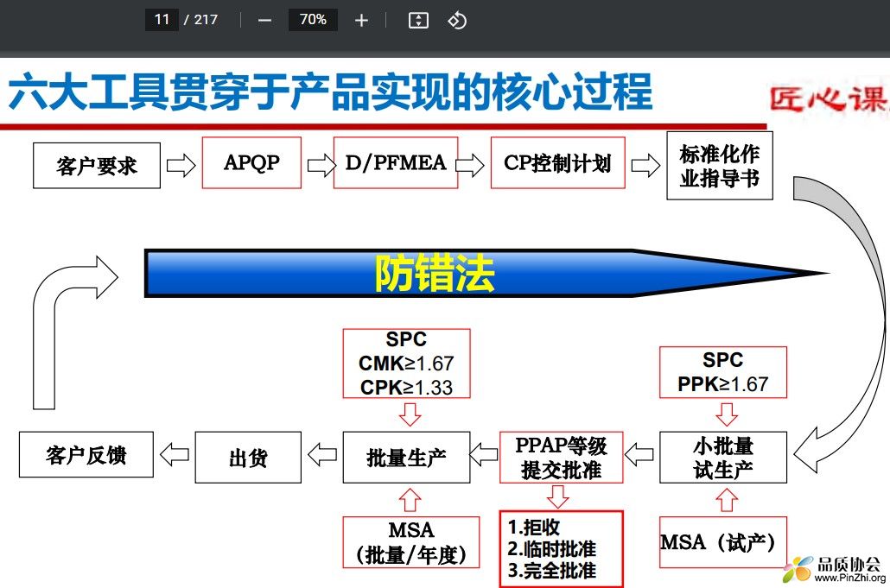Click the '出货' box
Screen dimensions: 890x588
coord(248,457)
